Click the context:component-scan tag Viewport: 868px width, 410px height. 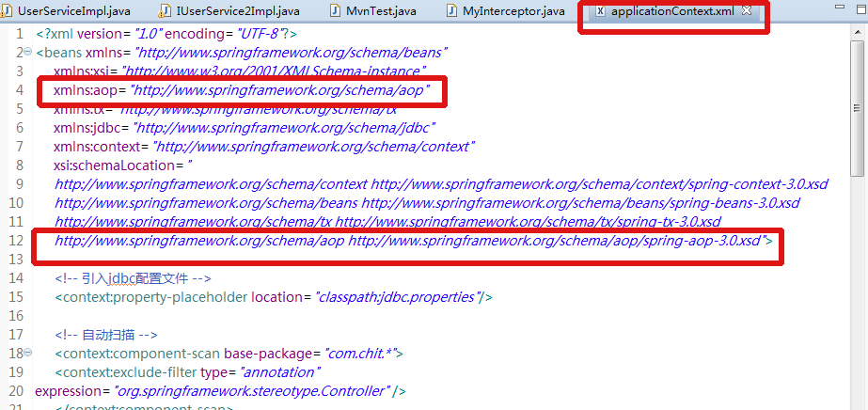click(137, 353)
